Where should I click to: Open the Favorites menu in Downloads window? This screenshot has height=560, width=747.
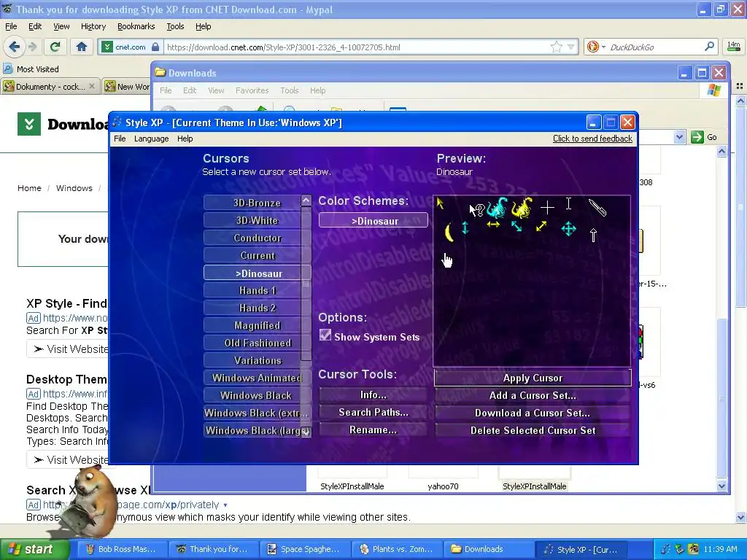point(252,90)
